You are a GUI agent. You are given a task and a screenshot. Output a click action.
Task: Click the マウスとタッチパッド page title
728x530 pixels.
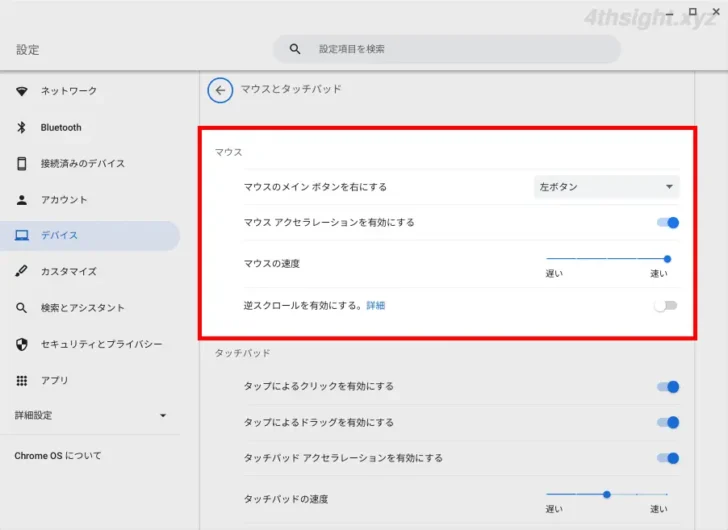[x=291, y=89]
